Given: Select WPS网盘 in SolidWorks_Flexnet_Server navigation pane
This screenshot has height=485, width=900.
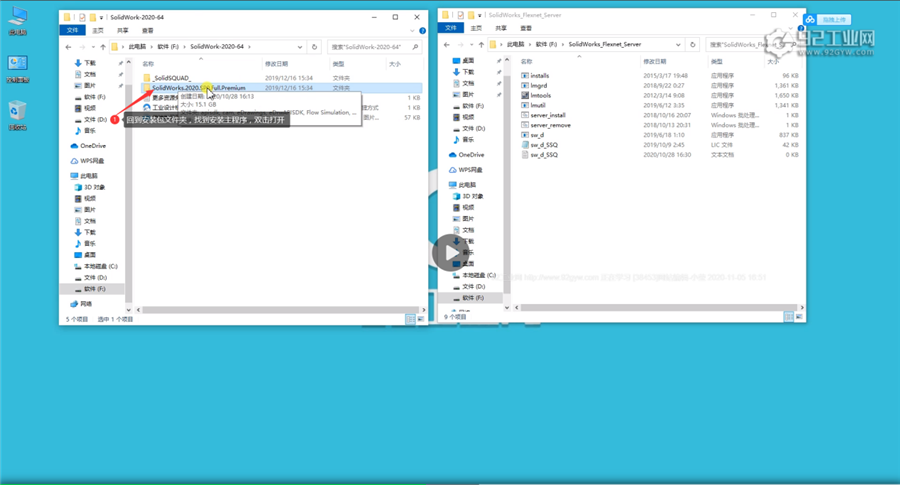Looking at the screenshot, I should coord(465,170).
